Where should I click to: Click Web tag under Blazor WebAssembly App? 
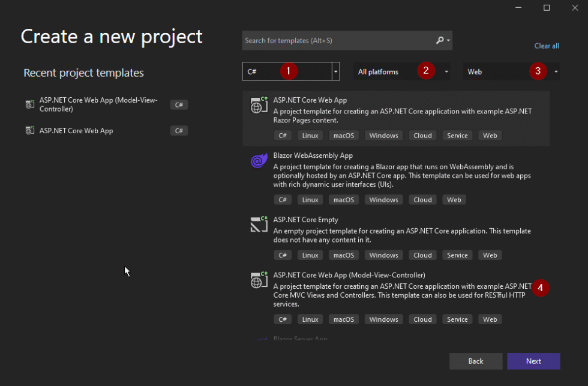[x=454, y=199]
